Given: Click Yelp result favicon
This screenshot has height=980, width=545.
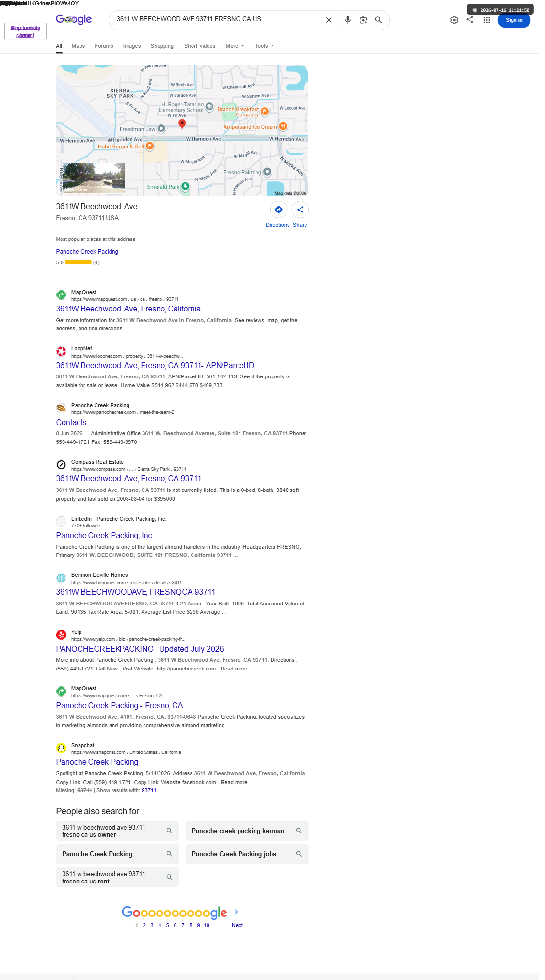Looking at the screenshot, I should point(61,635).
